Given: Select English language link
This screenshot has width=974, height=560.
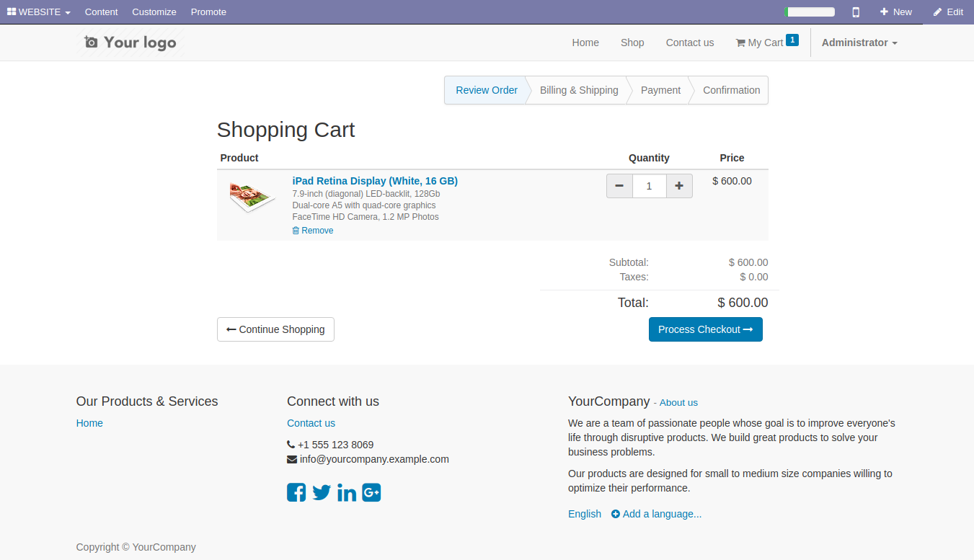Looking at the screenshot, I should tap(585, 514).
